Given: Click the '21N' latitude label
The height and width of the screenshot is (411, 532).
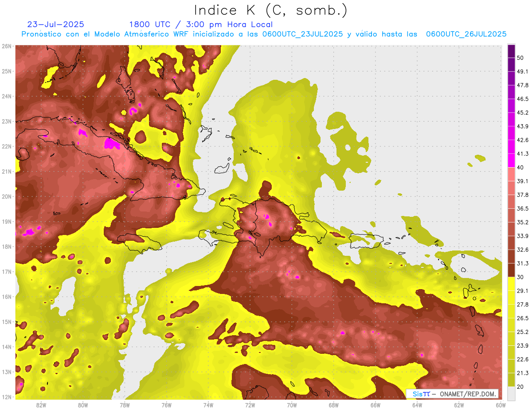Looking at the screenshot, I should click(6, 172).
